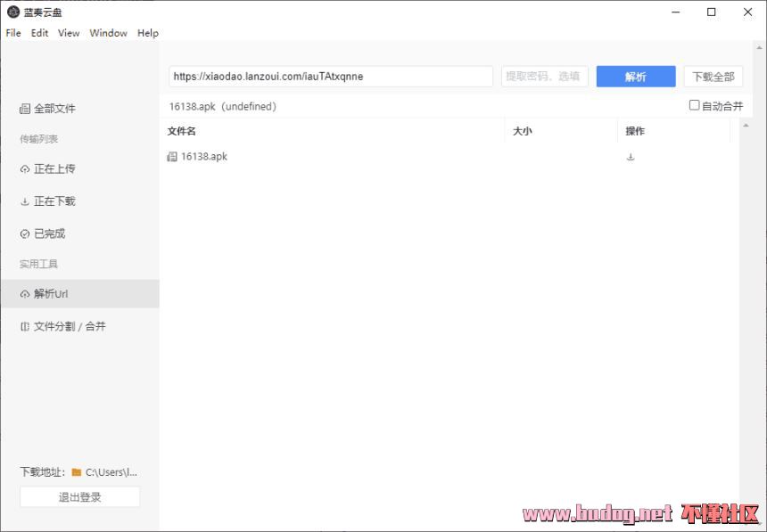The image size is (767, 532).
Task: Open the Edit menu
Action: 39,33
